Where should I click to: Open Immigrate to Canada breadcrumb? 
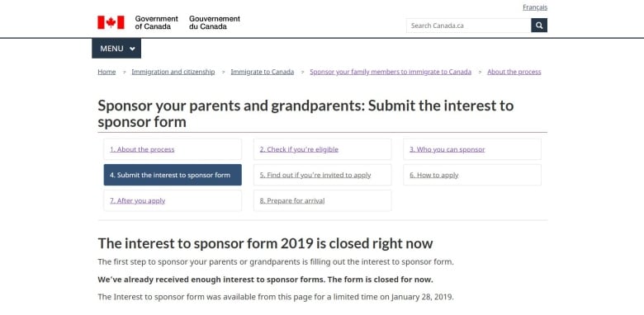click(263, 72)
